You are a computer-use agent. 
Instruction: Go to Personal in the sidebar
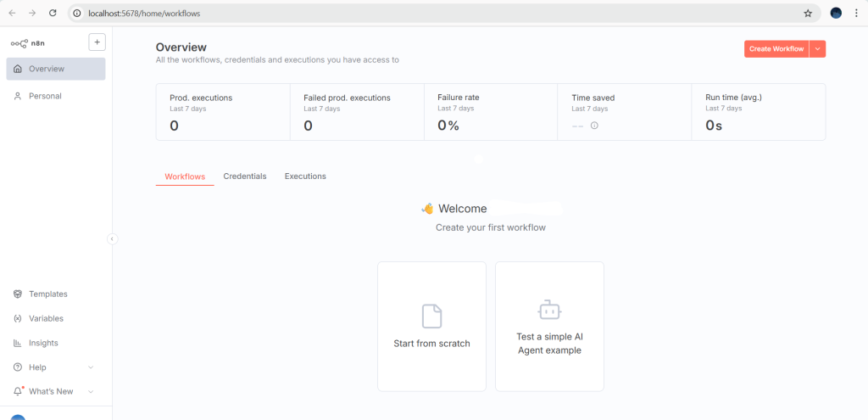point(45,96)
